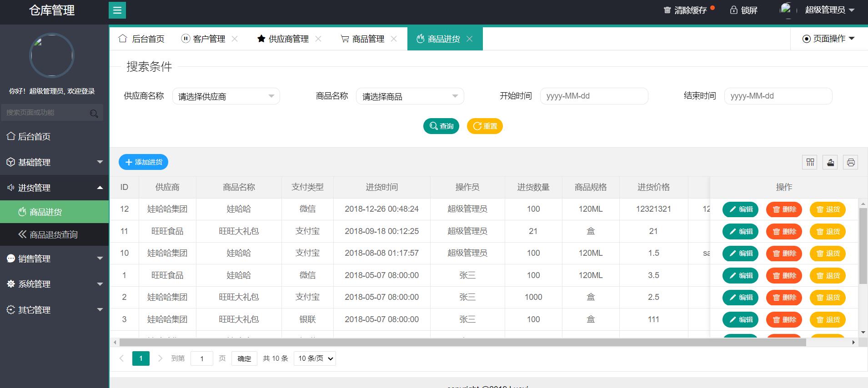Open the 页面操作 dropdown
The image size is (868, 388).
[x=828, y=39]
